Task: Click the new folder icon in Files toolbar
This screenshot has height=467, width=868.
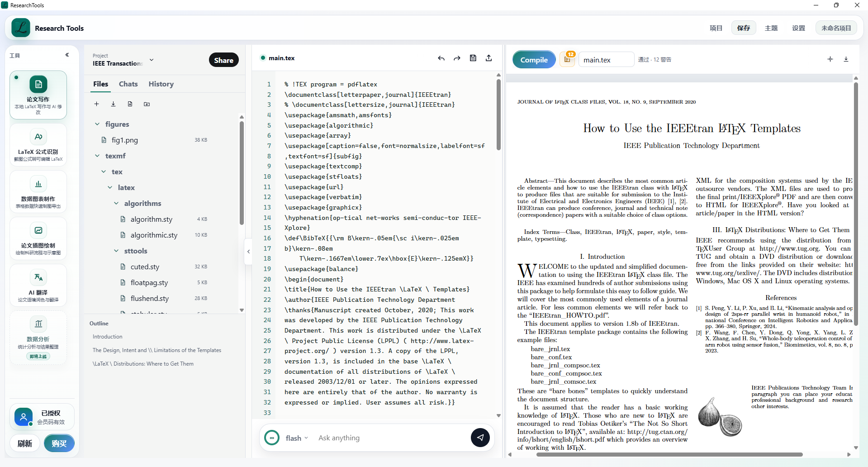Action: [x=147, y=104]
